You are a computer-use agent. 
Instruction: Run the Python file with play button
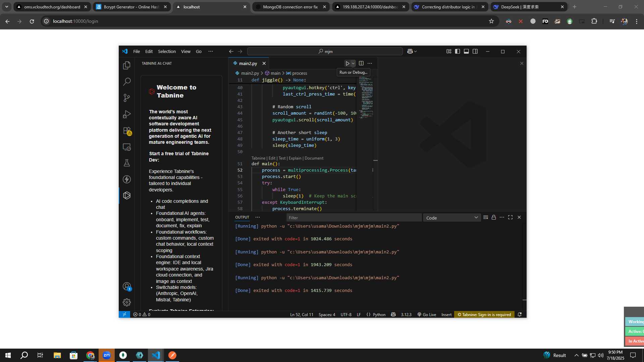click(347, 63)
